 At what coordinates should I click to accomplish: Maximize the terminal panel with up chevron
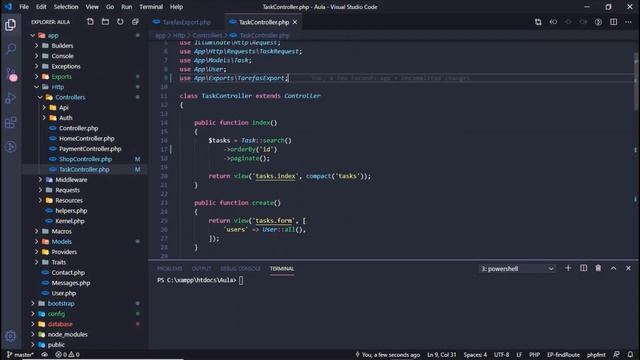tap(613, 268)
